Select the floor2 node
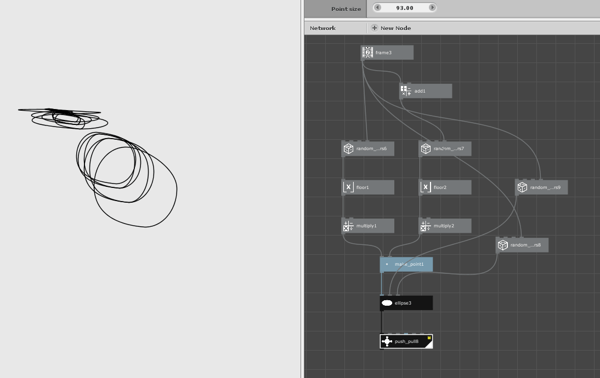This screenshot has height=378, width=600. pos(445,187)
